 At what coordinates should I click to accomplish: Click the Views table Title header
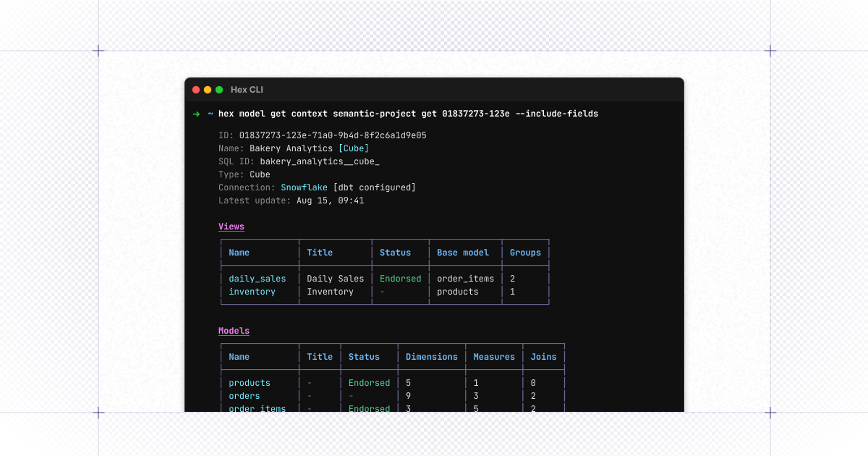320,253
